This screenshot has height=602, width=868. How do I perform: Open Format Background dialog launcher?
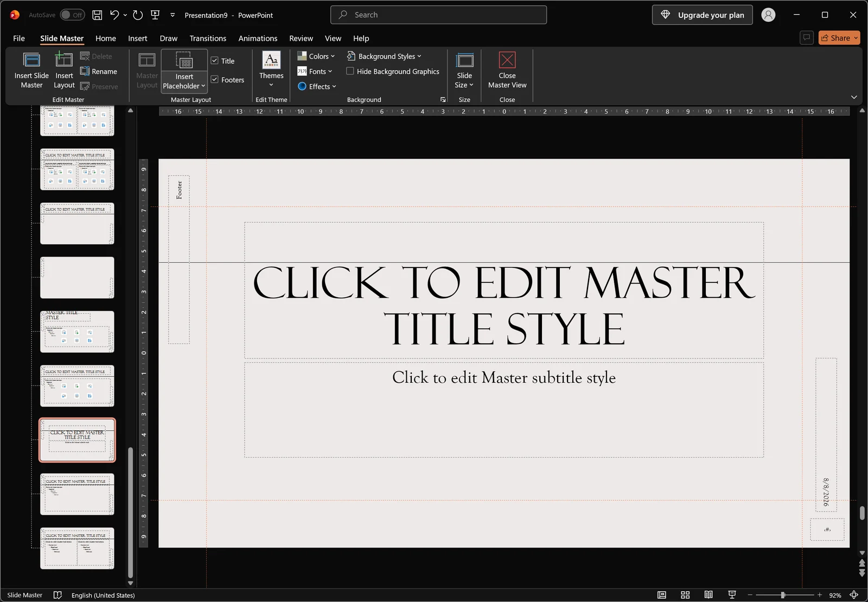(x=443, y=100)
